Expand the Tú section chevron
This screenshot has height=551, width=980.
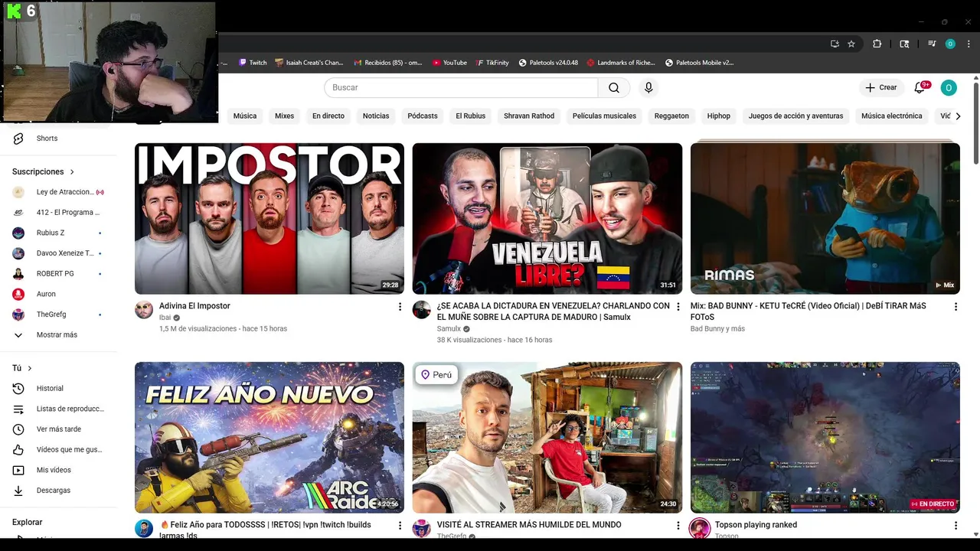point(30,368)
